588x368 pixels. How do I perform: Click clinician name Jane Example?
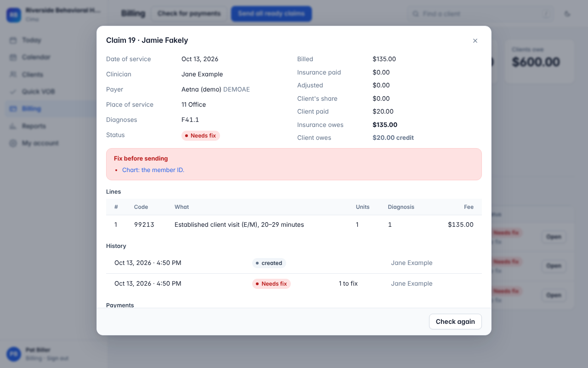[202, 74]
